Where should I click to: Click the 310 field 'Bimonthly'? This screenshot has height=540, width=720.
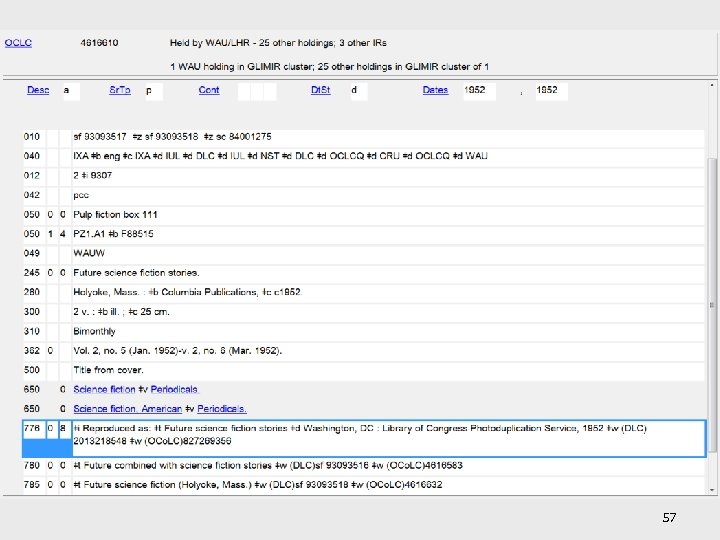[94, 331]
